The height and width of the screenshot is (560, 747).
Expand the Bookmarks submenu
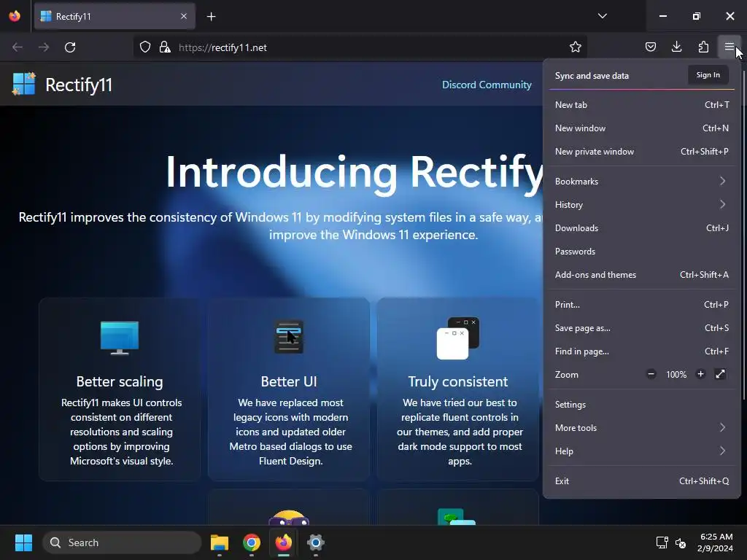[642, 182]
